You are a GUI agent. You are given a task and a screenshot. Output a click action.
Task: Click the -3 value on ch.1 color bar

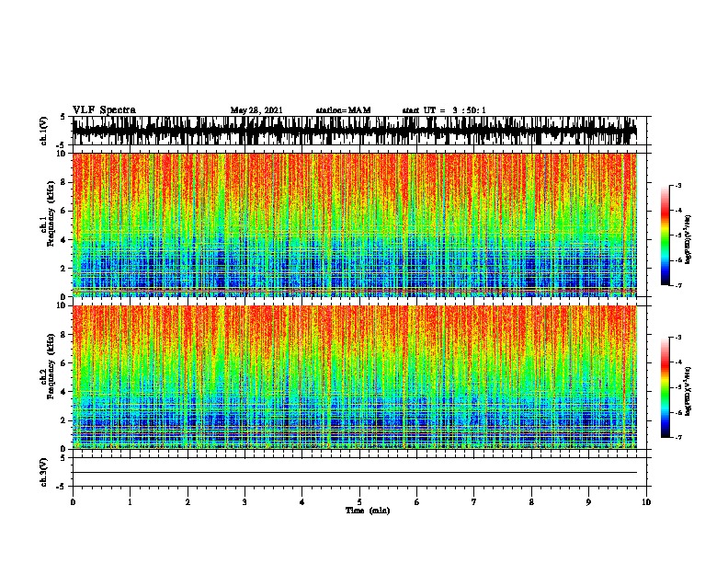point(678,185)
